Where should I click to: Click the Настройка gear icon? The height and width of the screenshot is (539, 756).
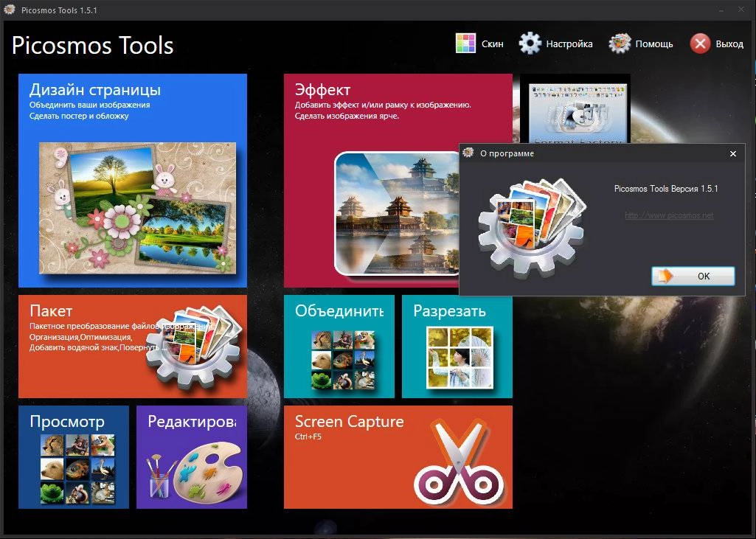(x=530, y=44)
